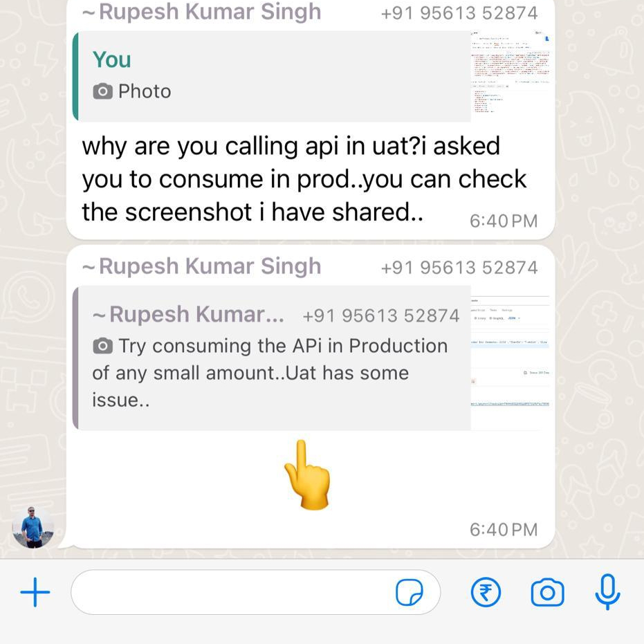Tap the 6:40 PM timestamp on emoji message
The height and width of the screenshot is (644, 644).
click(504, 530)
